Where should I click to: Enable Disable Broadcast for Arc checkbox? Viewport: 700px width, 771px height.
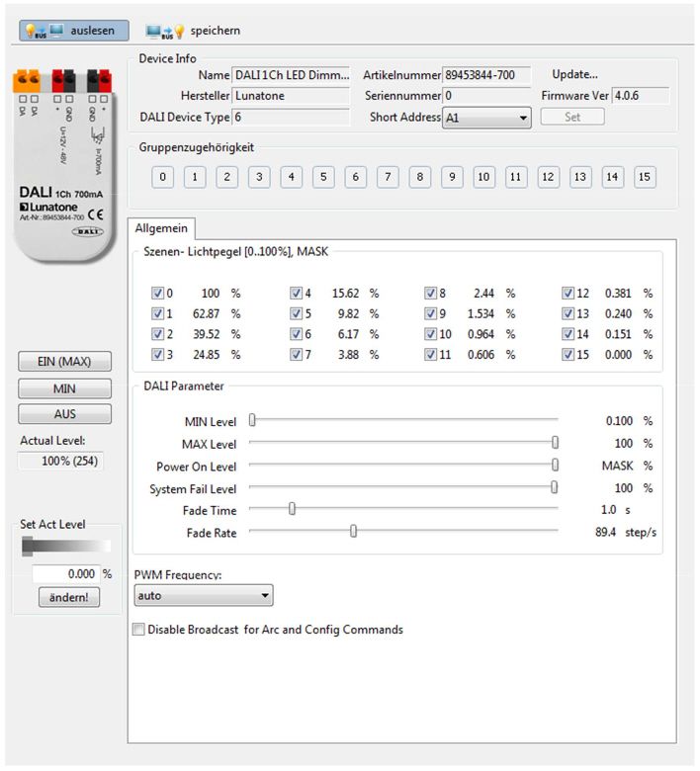tap(139, 630)
